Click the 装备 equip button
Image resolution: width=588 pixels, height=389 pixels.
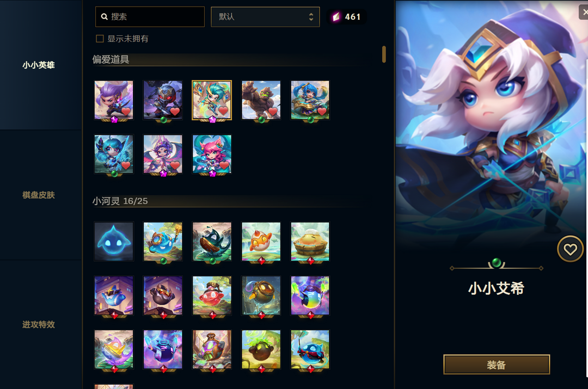point(497,365)
